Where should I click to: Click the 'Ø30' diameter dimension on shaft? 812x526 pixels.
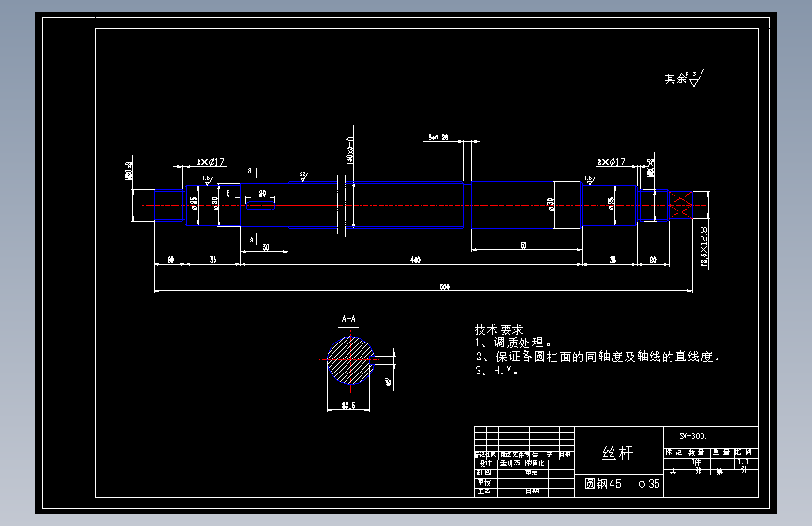tap(551, 204)
